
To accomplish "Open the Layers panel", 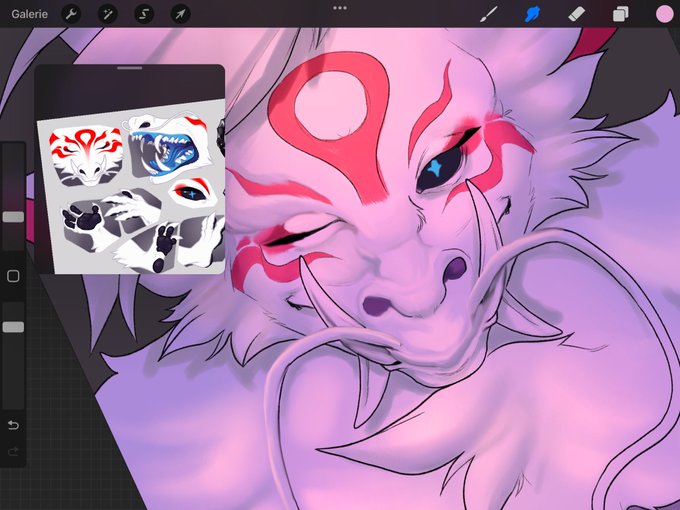I will (621, 14).
